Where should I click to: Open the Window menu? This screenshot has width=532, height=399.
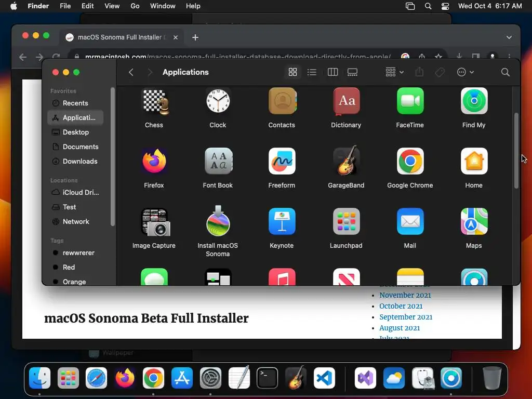point(163,6)
